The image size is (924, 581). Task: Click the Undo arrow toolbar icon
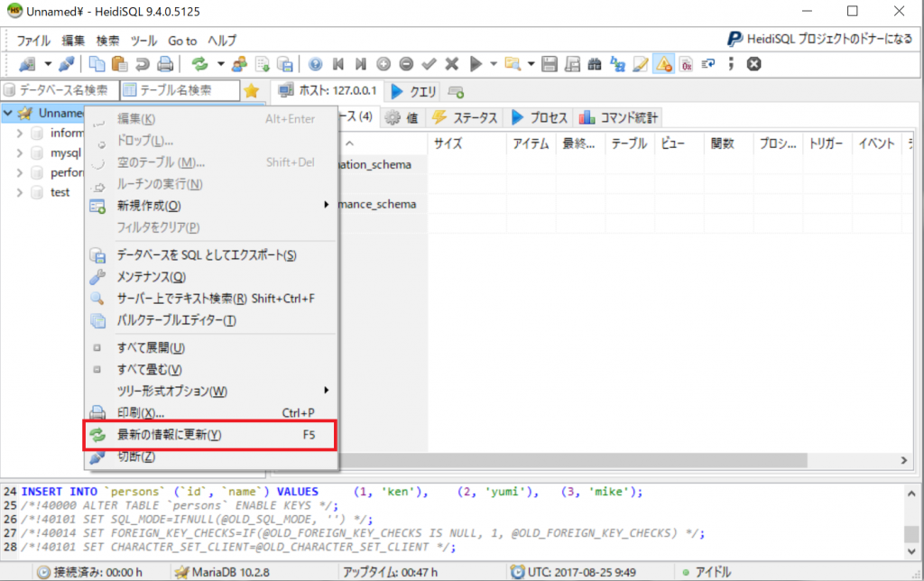pyautogui.click(x=142, y=64)
